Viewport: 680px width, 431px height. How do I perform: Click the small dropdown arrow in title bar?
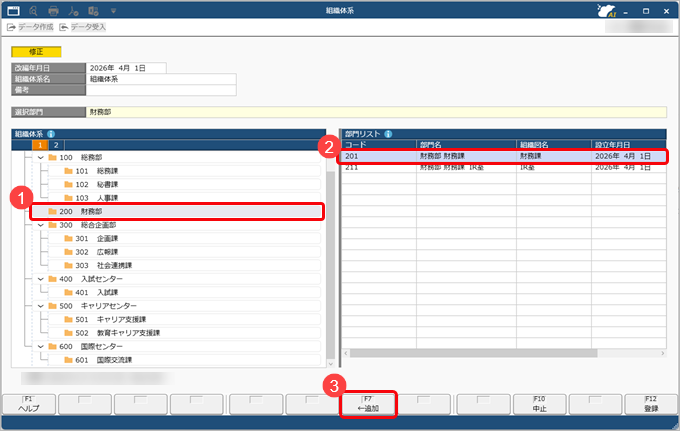pyautogui.click(x=112, y=9)
